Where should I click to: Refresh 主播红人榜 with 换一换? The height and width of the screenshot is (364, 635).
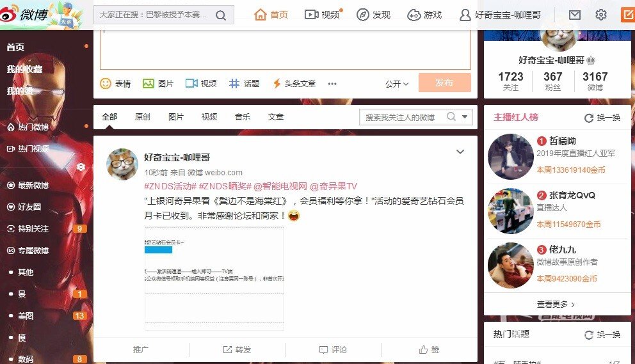pos(602,118)
